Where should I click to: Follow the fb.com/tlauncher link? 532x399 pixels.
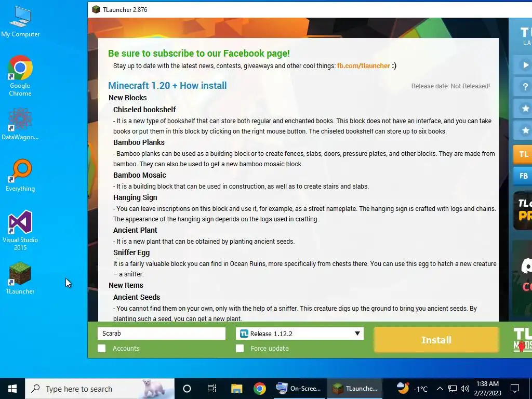coord(363,66)
